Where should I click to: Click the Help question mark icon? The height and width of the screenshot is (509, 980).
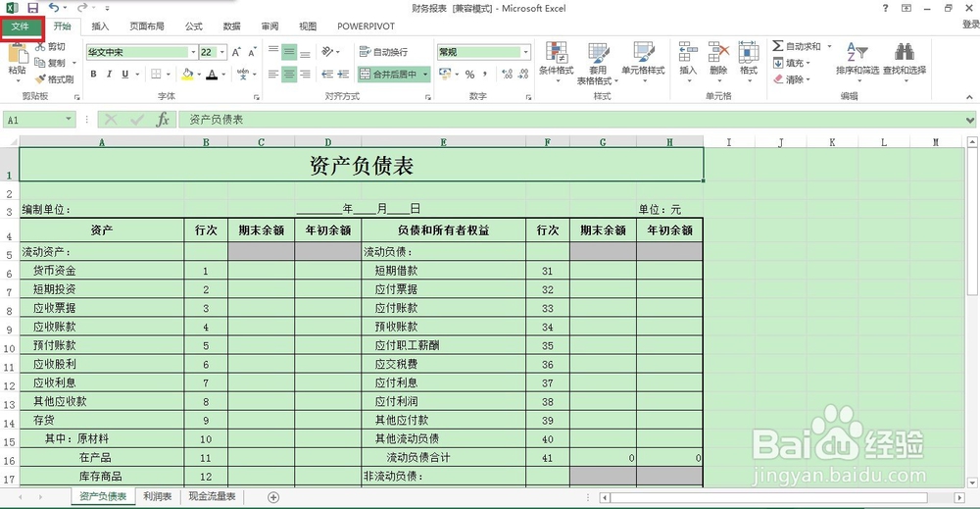(885, 8)
